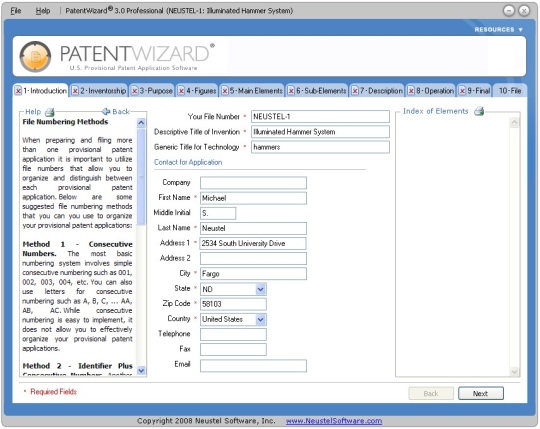Click red X icon on Sub-Elements tab
This screenshot has width=540, height=429.
pyautogui.click(x=291, y=91)
